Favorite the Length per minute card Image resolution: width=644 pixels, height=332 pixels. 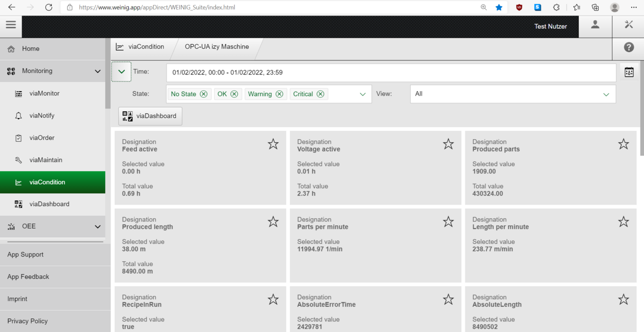(x=623, y=222)
